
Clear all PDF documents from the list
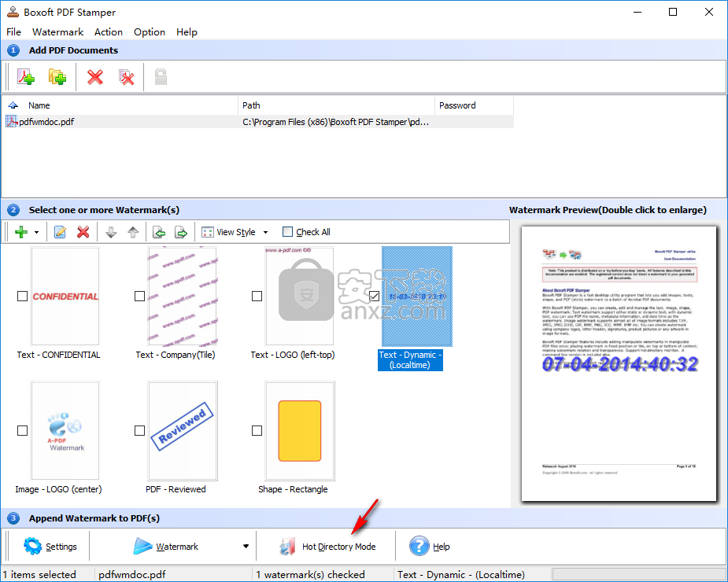coord(126,76)
